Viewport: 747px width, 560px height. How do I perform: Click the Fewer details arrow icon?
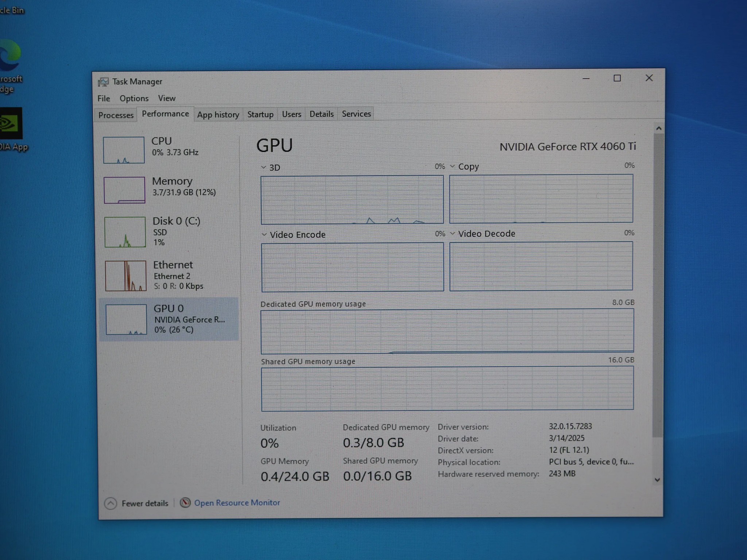click(x=111, y=503)
